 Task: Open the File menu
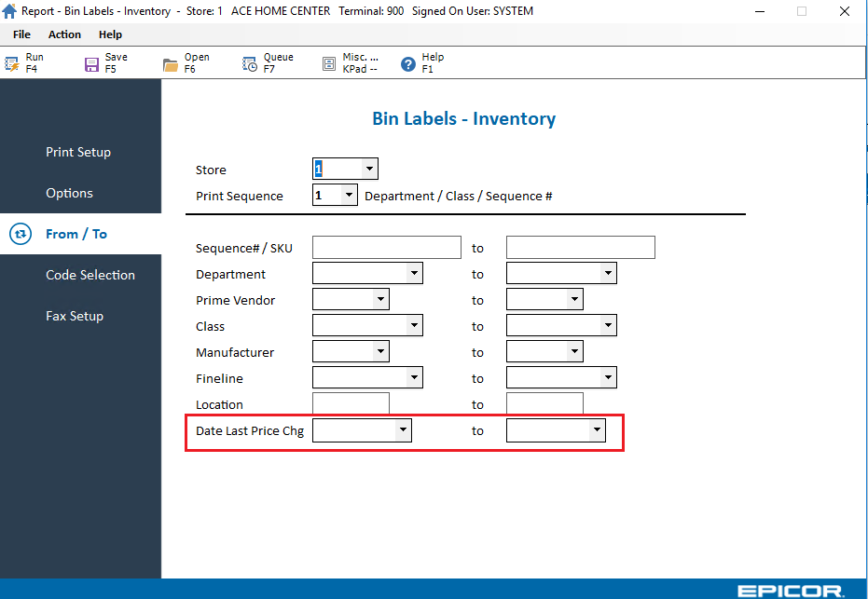coord(21,34)
